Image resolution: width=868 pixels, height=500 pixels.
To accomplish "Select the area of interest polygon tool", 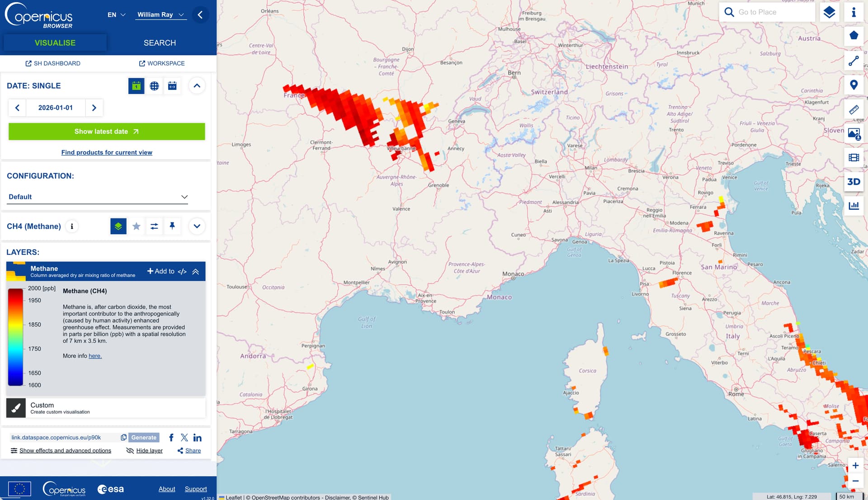I will (854, 36).
